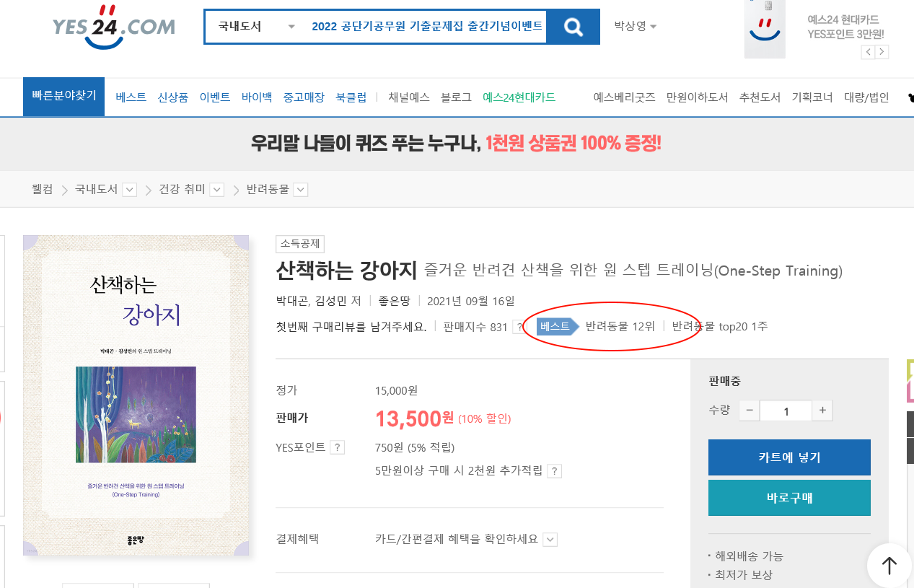Click the search field with 2022 공단기공무원 text
The height and width of the screenshot is (588, 914).
(426, 27)
